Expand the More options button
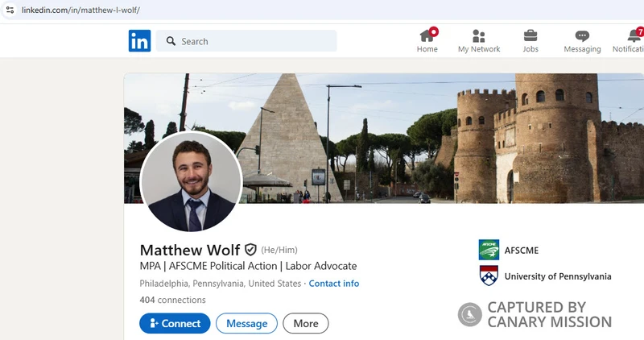This screenshot has width=644, height=340. 305,323
